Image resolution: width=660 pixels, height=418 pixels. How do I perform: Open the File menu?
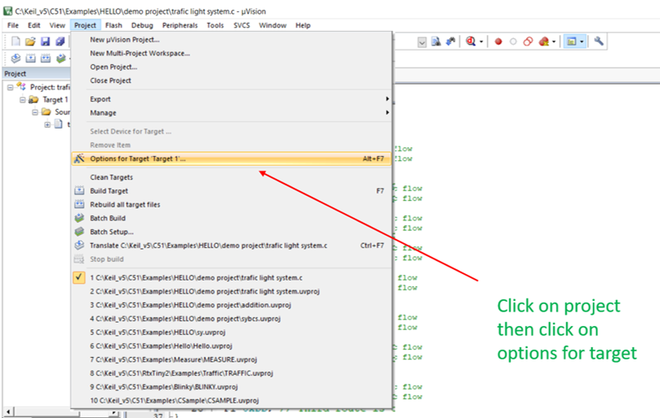[13, 25]
